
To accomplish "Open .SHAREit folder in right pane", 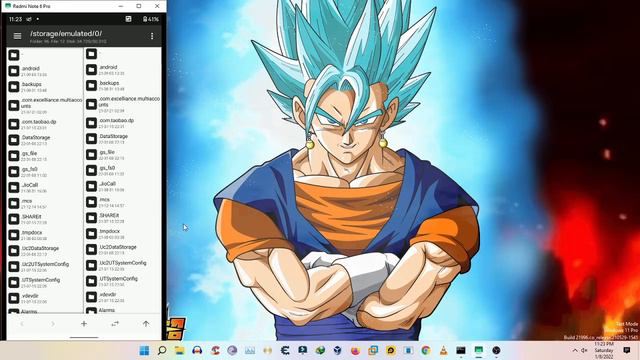I will (x=123, y=218).
